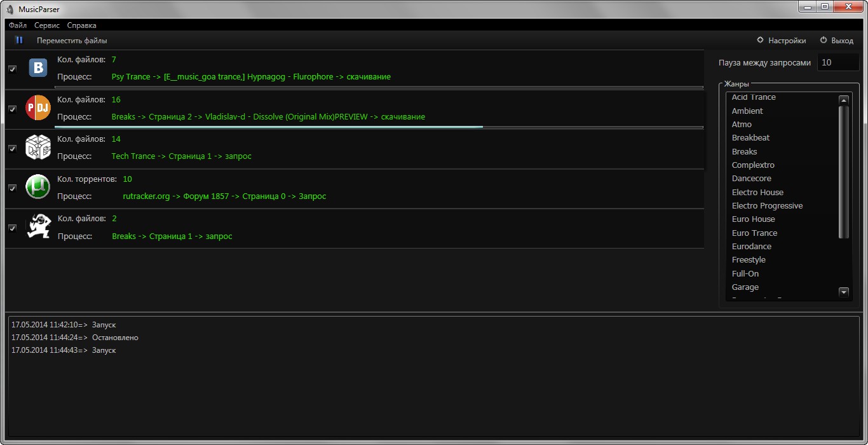Open Настройки settings
868x445 pixels.
(781, 41)
